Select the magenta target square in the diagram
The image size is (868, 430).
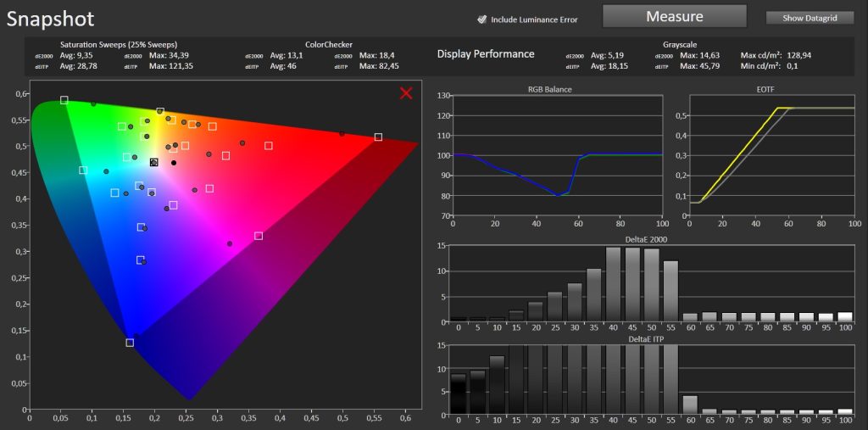pyautogui.click(x=258, y=236)
